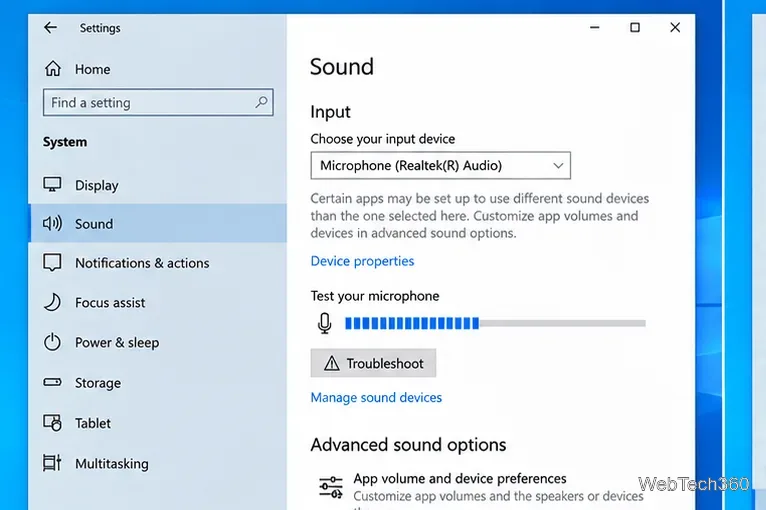Click the Test your microphone label
The height and width of the screenshot is (510, 766).
(375, 296)
